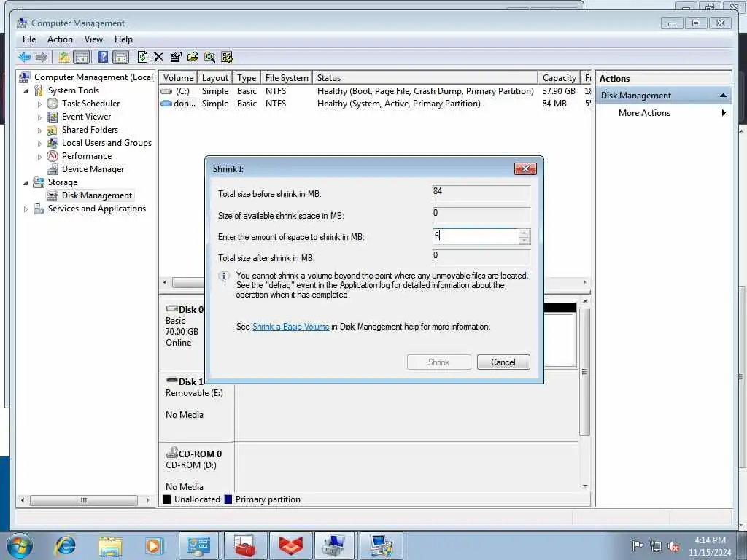Click the disabled Shrink button
This screenshot has height=560, width=747.
pos(438,362)
